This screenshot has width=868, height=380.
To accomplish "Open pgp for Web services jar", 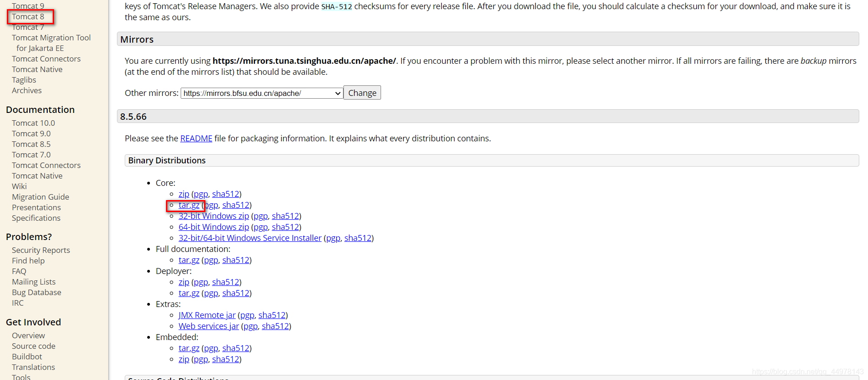I will 251,326.
